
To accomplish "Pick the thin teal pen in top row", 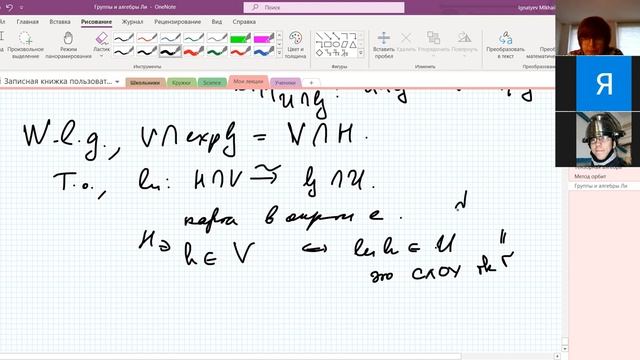I will tap(193, 38).
